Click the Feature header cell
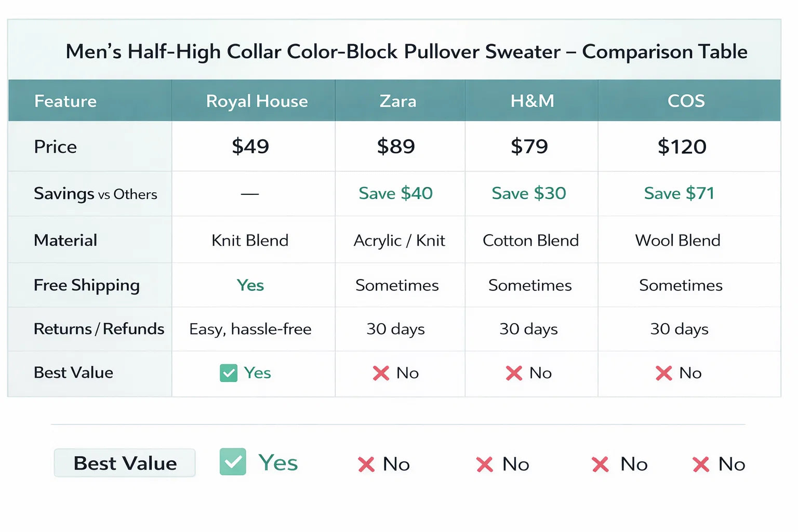The width and height of the screenshot is (798, 532). tap(65, 101)
